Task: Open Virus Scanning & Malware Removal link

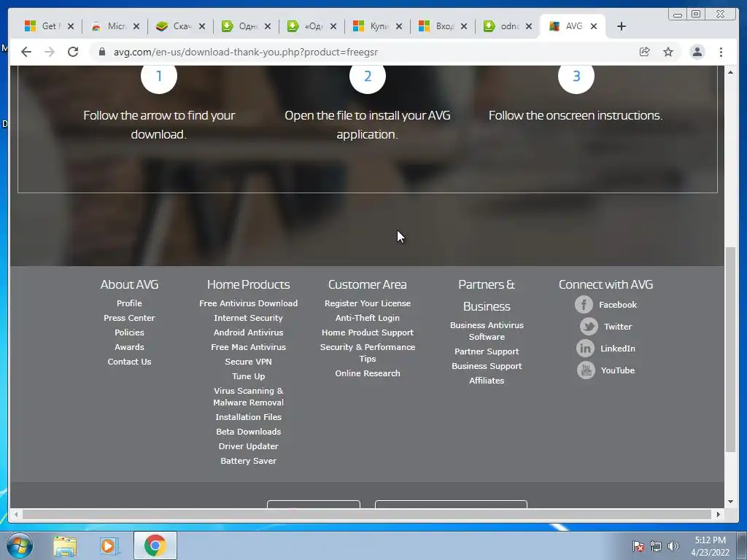Action: pyautogui.click(x=248, y=396)
